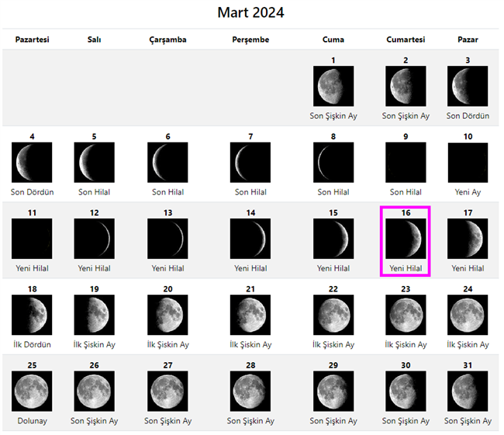Click the Dolunay label under day 25
The width and height of the screenshot is (504, 435).
(32, 420)
